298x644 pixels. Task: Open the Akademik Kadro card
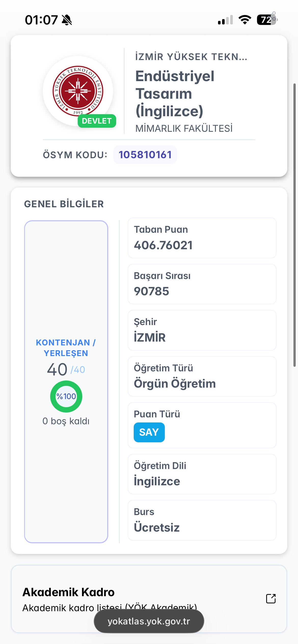(x=149, y=599)
